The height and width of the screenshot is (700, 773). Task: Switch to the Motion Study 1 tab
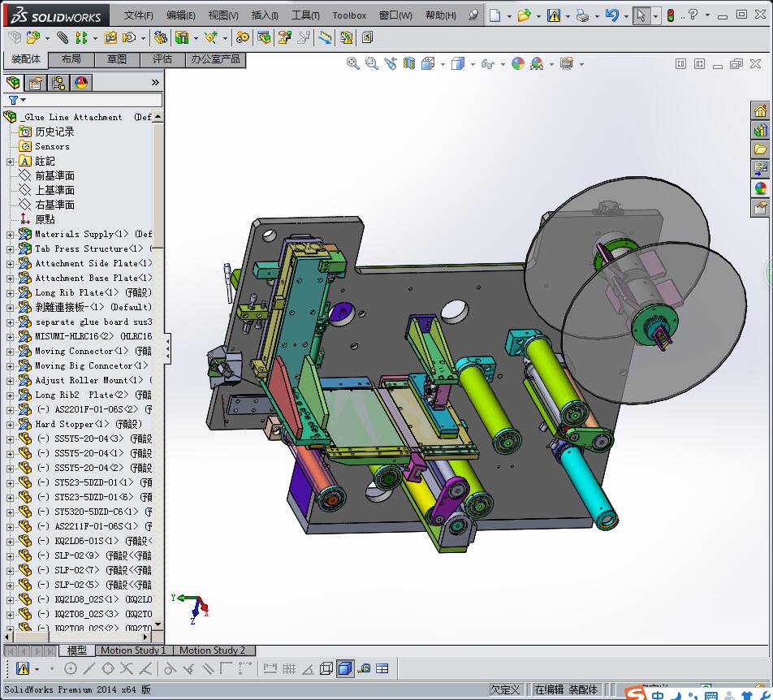(133, 650)
